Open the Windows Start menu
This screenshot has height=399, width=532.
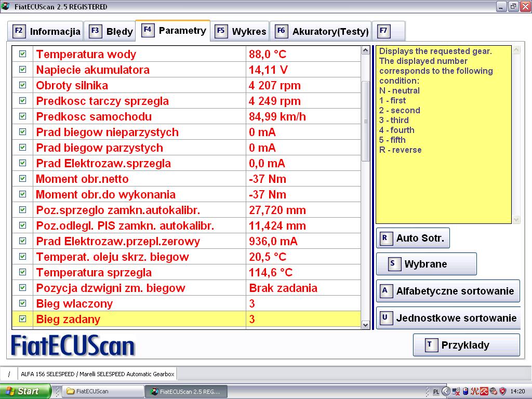pyautogui.click(x=25, y=391)
